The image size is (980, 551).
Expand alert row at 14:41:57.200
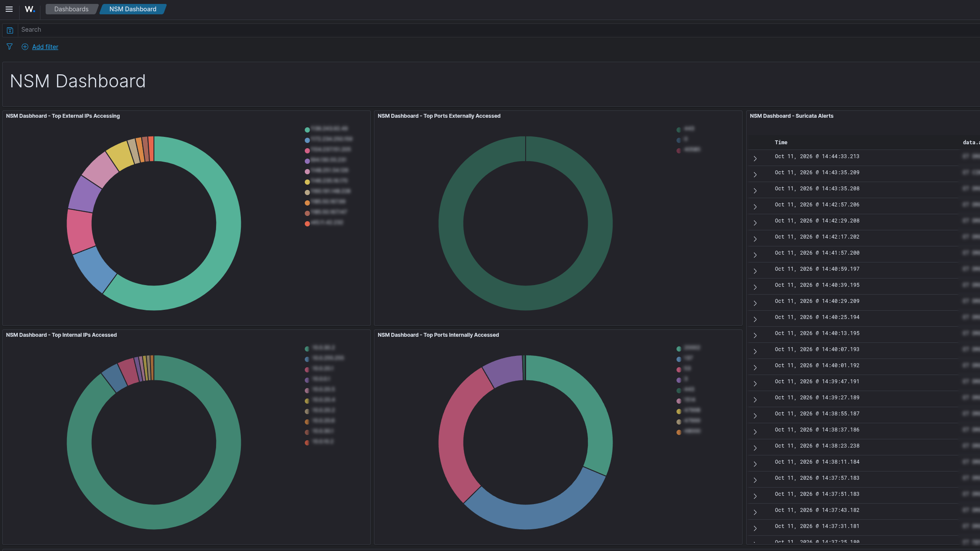click(x=755, y=255)
